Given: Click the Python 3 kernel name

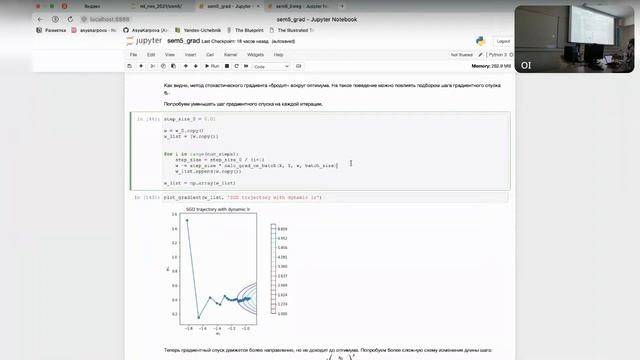Looking at the screenshot, I should tap(498, 55).
